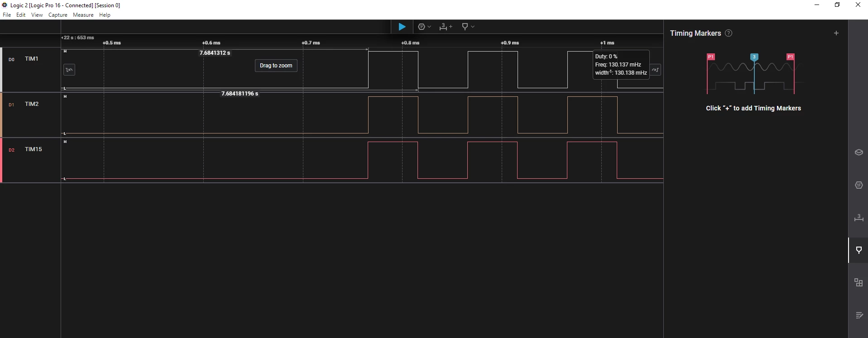The image size is (868, 338).
Task: Minimize the Logic 2 window
Action: pyautogui.click(x=817, y=5)
